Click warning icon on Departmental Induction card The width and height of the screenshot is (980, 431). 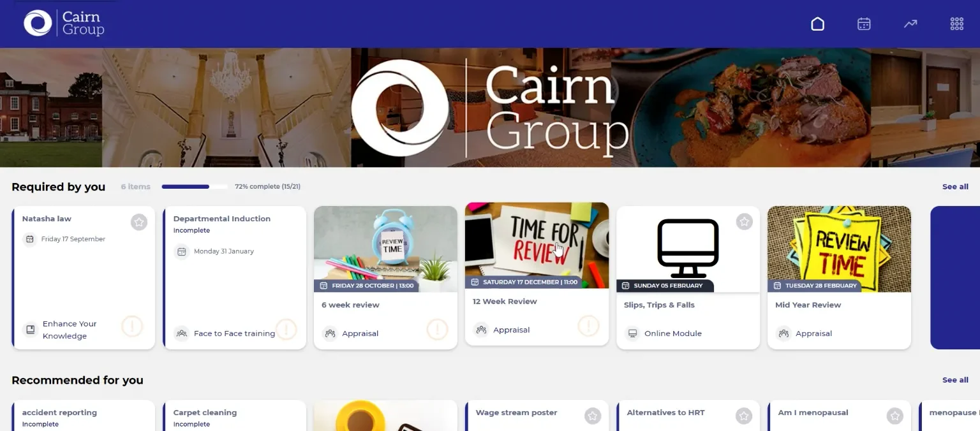coord(286,330)
